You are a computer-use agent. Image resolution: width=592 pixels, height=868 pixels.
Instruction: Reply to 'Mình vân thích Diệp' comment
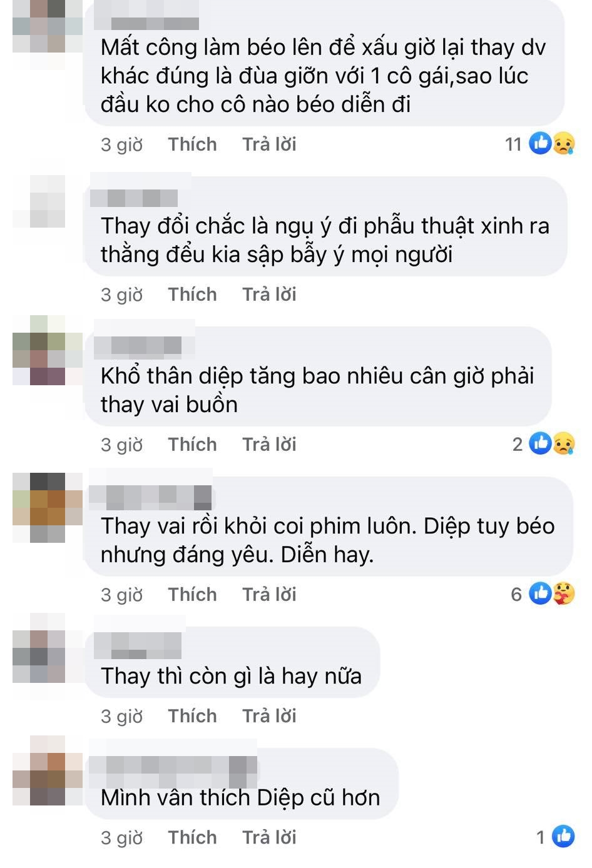pos(269,837)
